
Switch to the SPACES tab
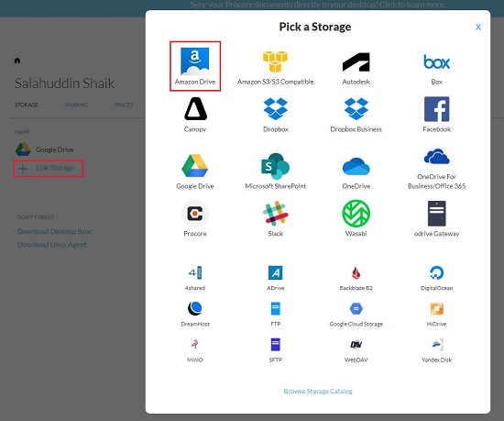pos(124,105)
